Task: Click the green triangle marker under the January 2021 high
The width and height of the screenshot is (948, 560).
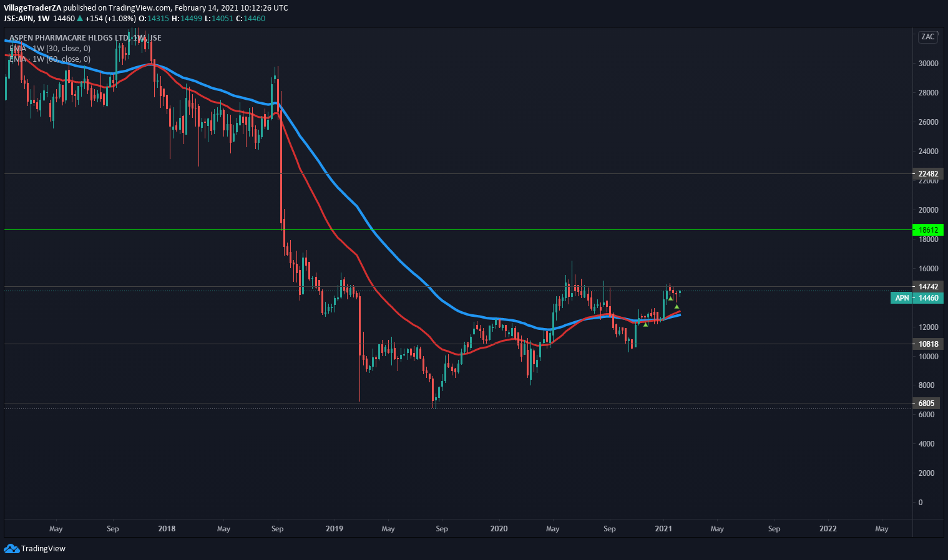Action: [x=670, y=299]
